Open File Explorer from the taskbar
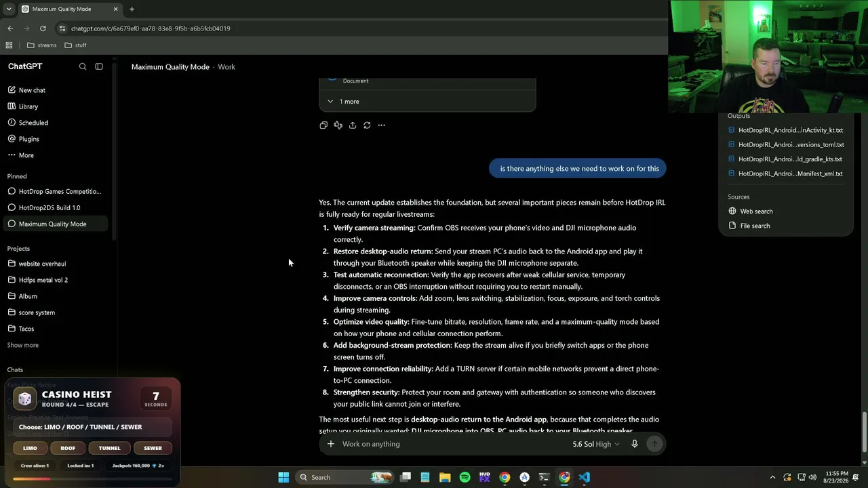The height and width of the screenshot is (488, 868). pos(445,477)
